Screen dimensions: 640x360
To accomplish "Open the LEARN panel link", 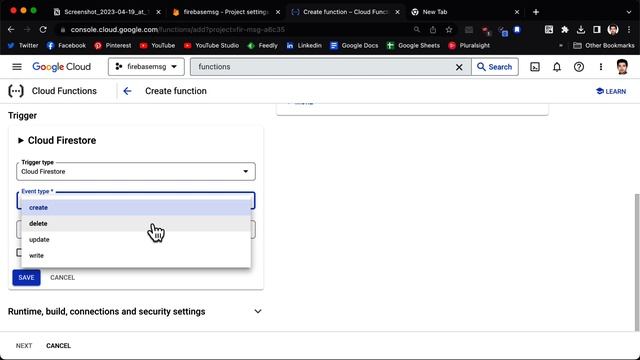I will (611, 91).
